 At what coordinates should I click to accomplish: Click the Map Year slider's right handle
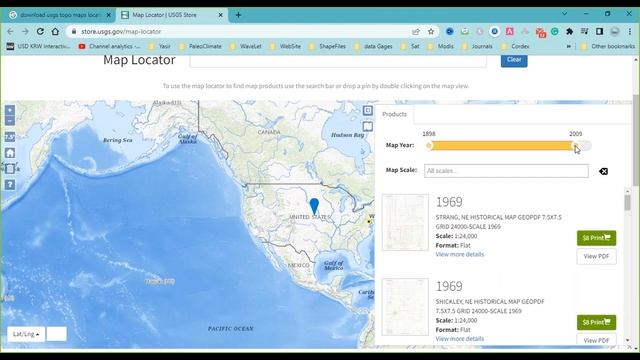[575, 146]
